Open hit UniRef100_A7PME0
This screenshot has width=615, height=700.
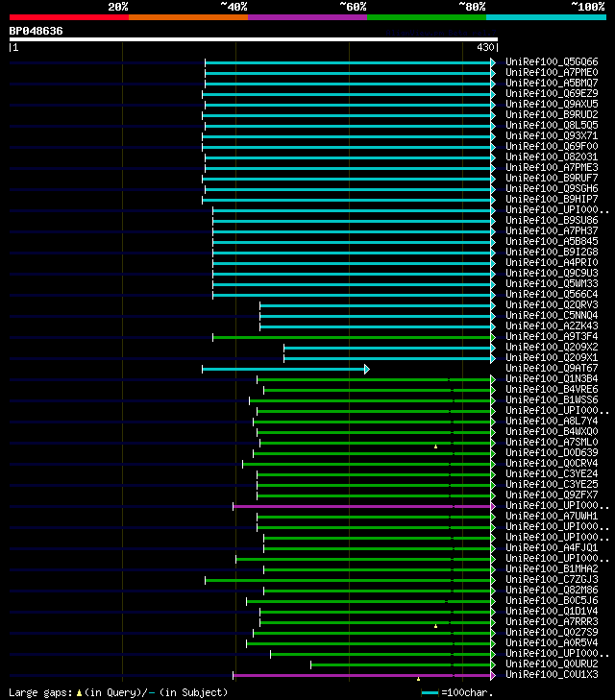coord(552,72)
